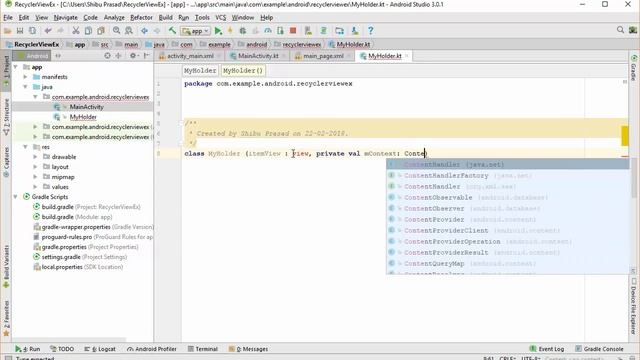This screenshot has width=640, height=360.
Task: Open the SDK Manager icon
Action: point(355,31)
